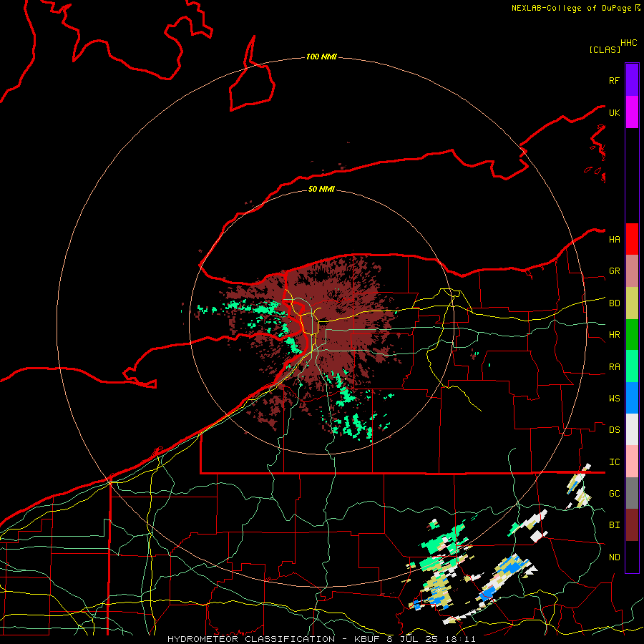Click the 'GC' legend label
Viewport: 644px width, 644px height.
click(x=614, y=494)
